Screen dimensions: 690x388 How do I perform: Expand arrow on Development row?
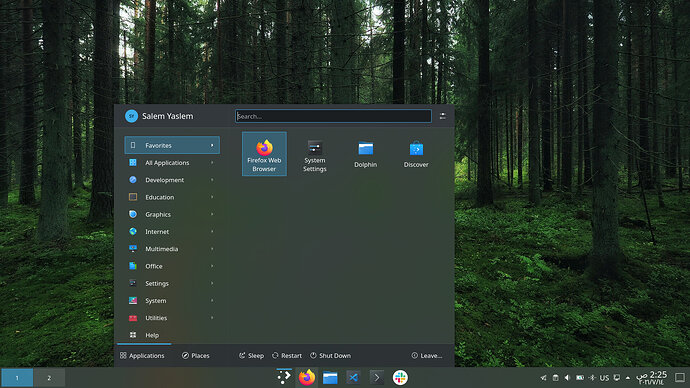click(212, 180)
